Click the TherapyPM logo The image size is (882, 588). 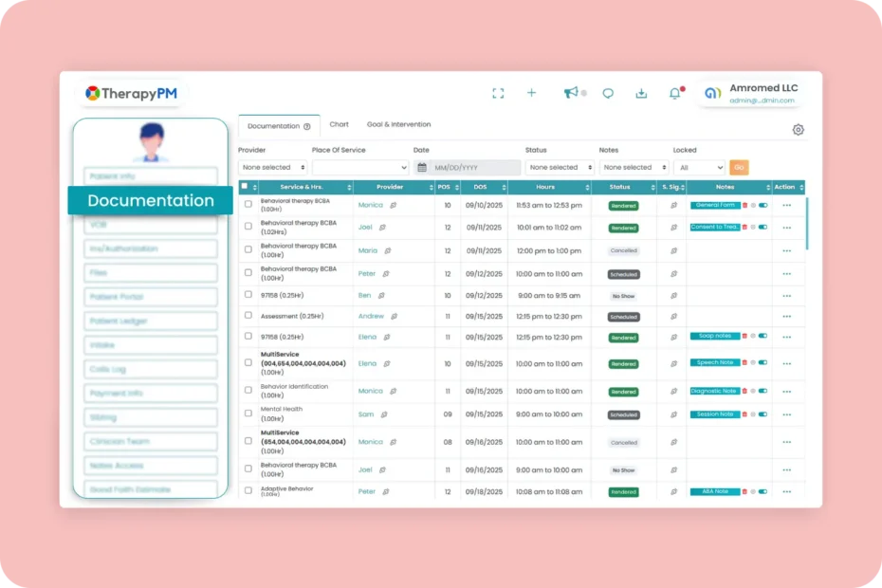(135, 93)
